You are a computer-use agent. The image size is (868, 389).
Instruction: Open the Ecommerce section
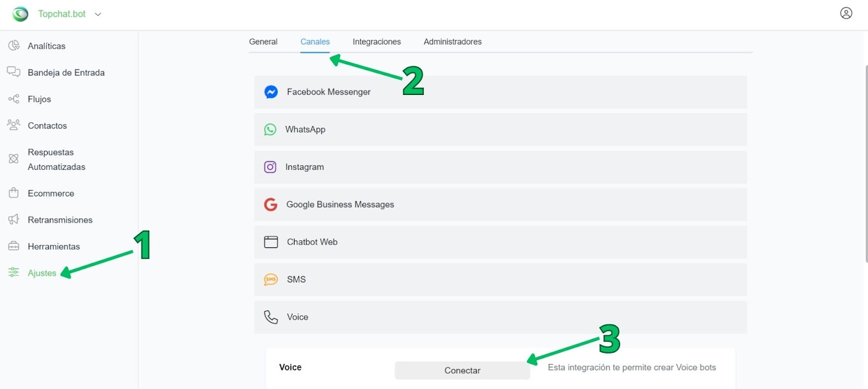point(51,194)
